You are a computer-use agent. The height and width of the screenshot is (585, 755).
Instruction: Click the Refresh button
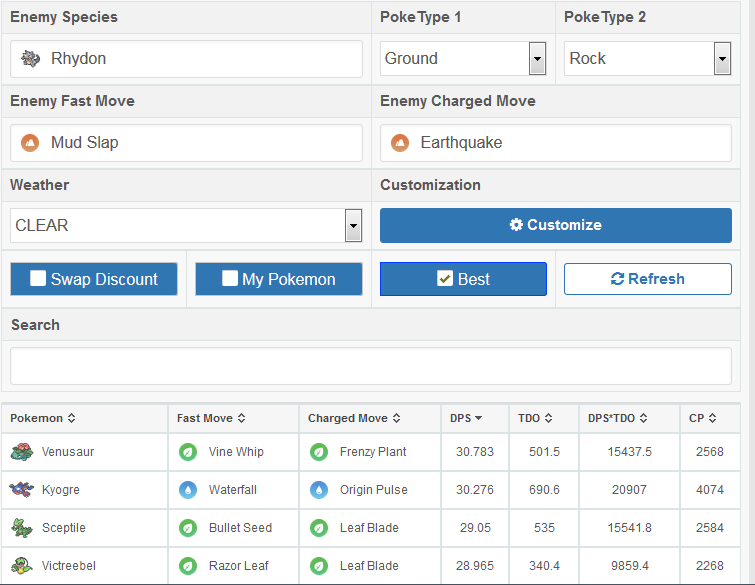647,279
